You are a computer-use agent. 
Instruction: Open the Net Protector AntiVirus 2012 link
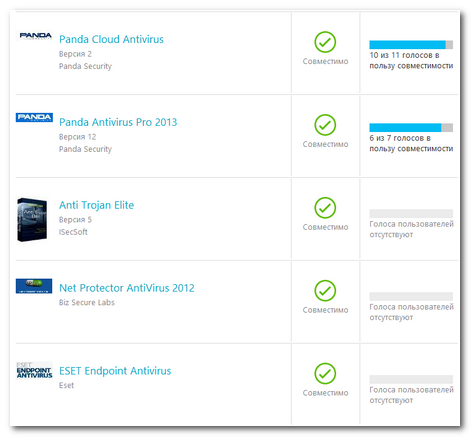[x=127, y=288]
